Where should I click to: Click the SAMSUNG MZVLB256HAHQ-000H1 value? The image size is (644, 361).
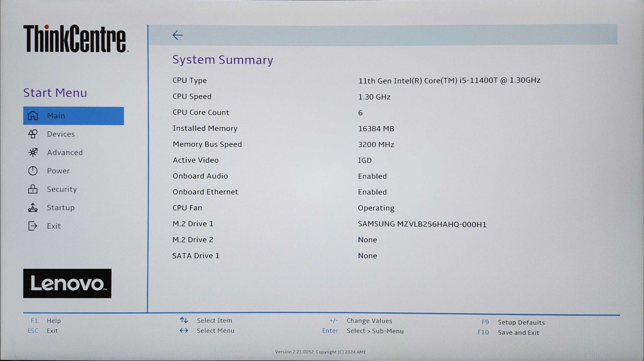point(422,224)
